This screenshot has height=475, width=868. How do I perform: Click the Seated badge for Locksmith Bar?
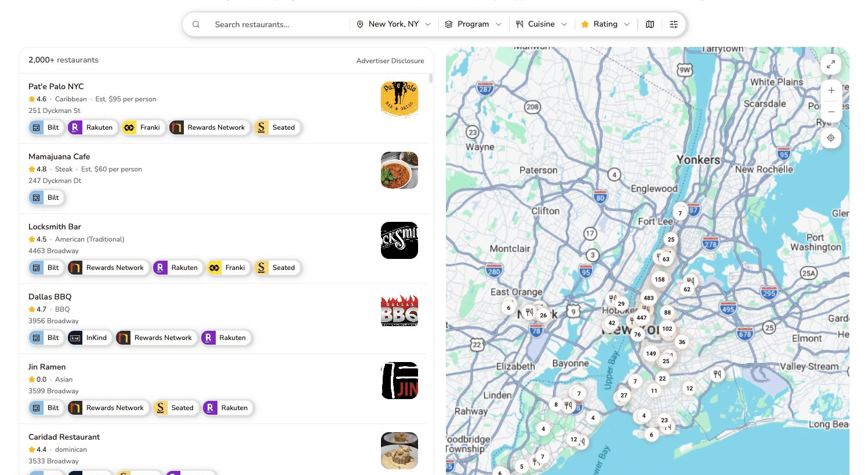[x=277, y=268]
